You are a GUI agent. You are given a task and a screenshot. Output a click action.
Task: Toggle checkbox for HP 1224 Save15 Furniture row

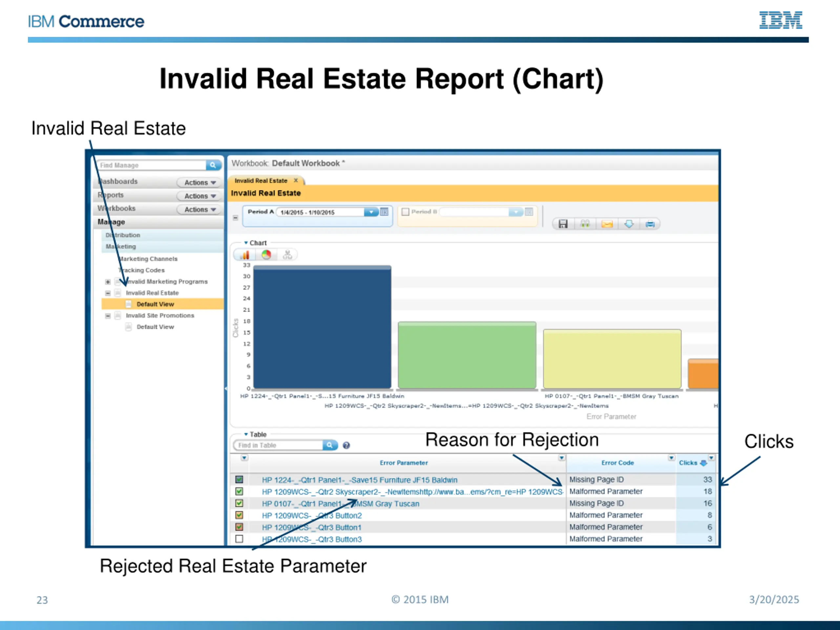pyautogui.click(x=239, y=480)
